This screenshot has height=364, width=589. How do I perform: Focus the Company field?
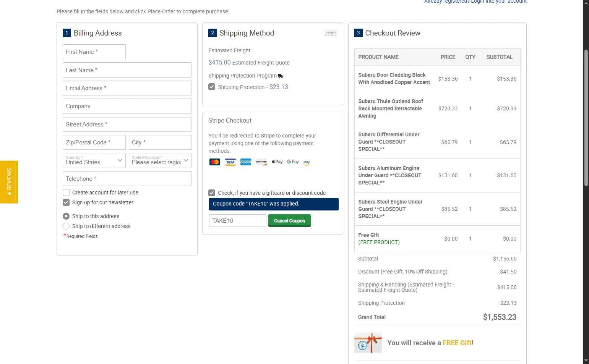pos(127,106)
